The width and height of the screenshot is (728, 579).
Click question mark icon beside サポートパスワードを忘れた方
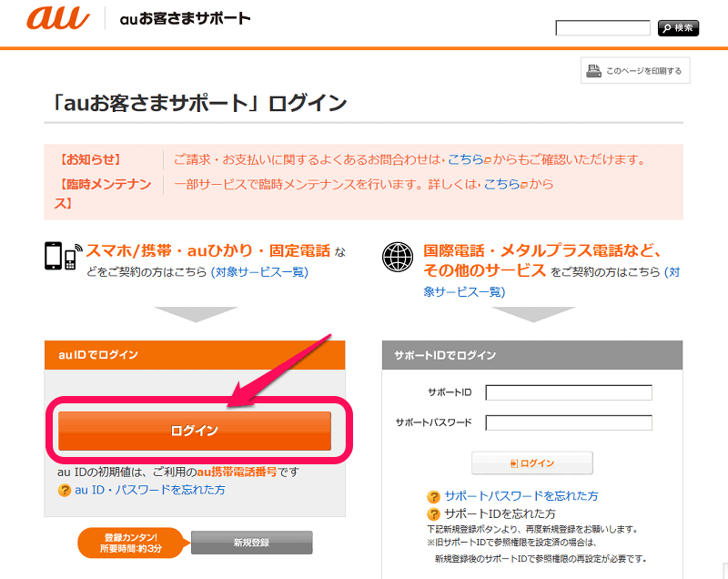pyautogui.click(x=433, y=497)
